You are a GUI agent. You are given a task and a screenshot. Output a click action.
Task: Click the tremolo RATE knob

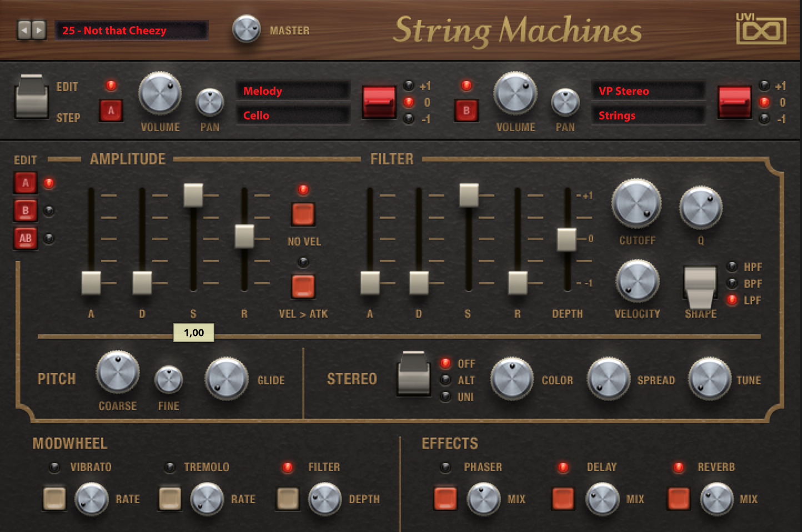[207, 499]
